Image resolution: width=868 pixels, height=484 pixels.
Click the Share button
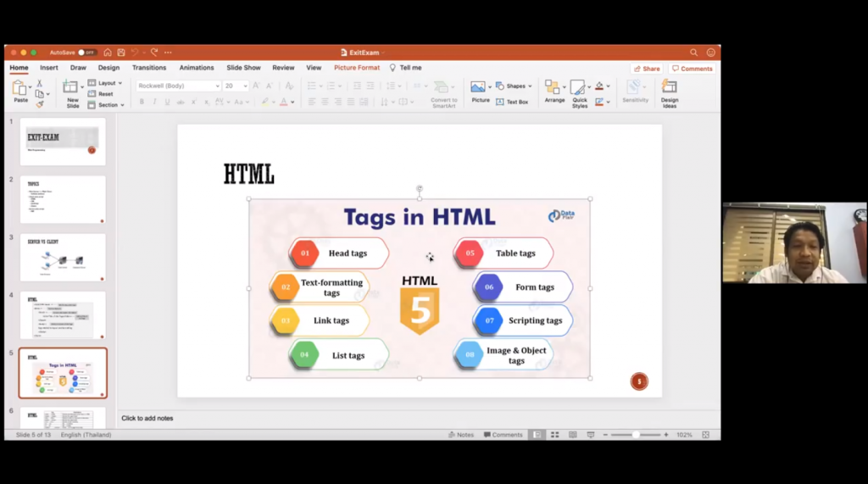[647, 69]
